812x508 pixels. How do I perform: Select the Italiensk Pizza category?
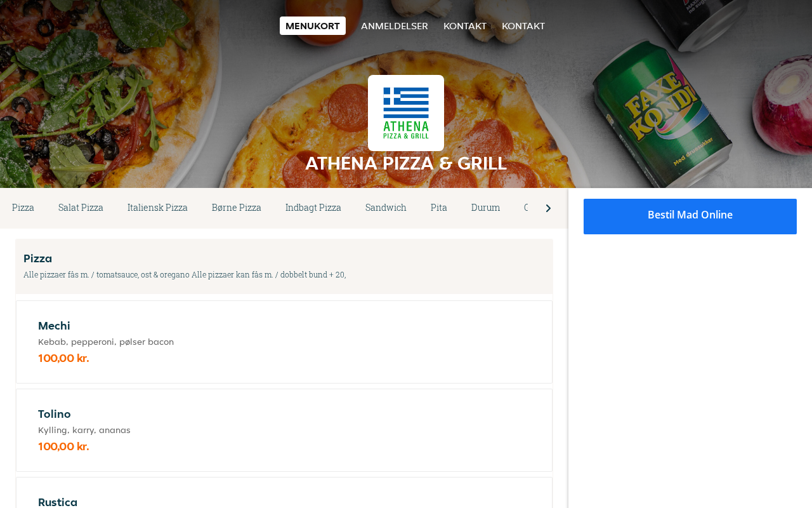[157, 208]
